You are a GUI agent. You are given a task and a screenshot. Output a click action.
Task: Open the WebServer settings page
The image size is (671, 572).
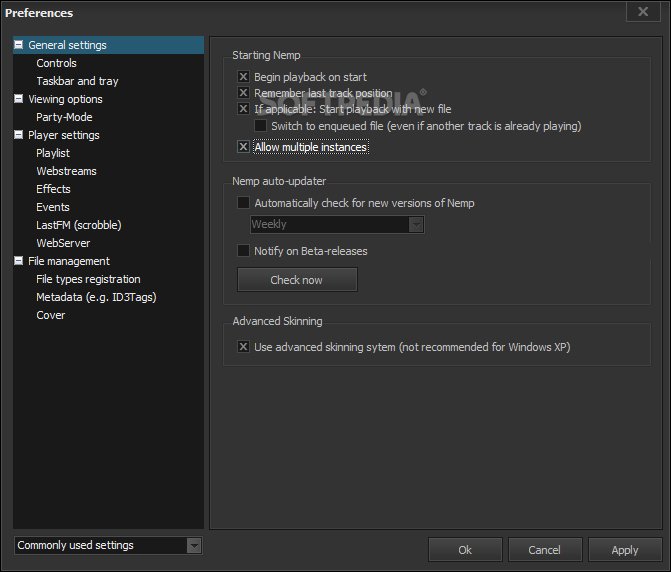(x=63, y=243)
